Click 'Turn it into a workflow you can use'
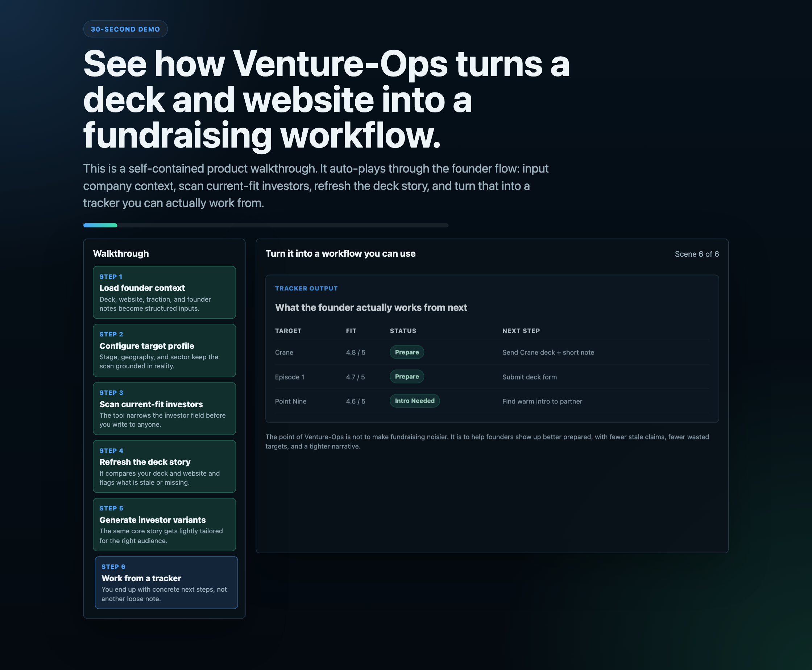 point(340,253)
